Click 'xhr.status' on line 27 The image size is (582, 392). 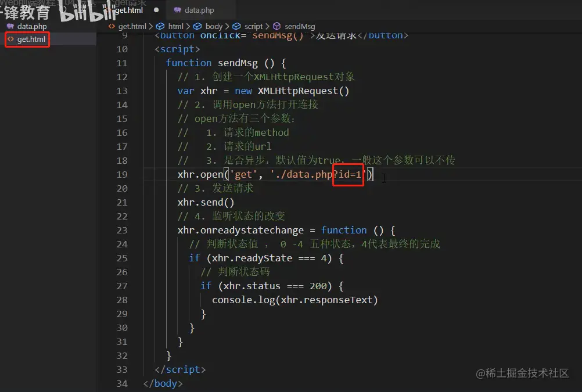[252, 286]
